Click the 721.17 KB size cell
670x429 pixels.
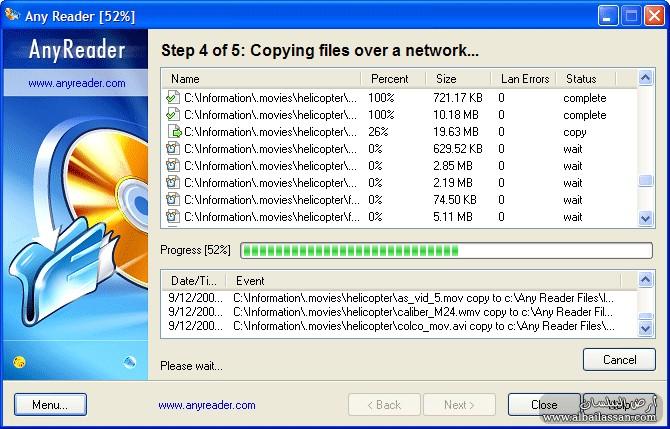458,98
